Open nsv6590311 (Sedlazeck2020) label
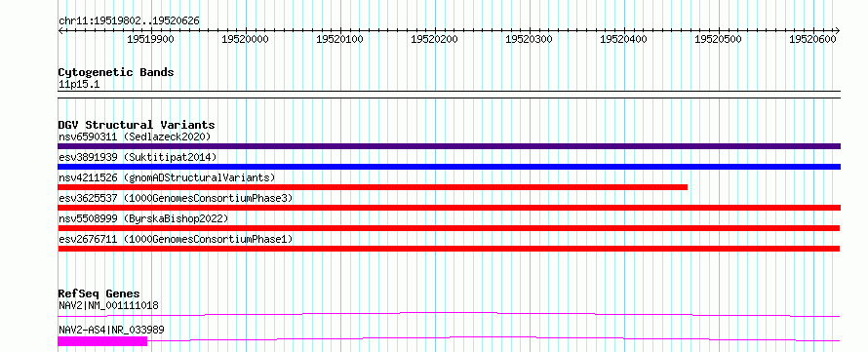 135,137
